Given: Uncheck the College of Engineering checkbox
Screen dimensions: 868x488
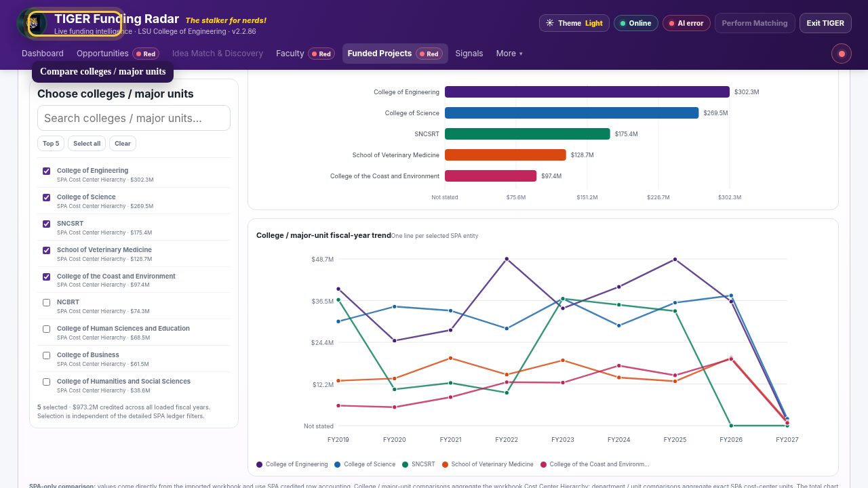Looking at the screenshot, I should [47, 171].
